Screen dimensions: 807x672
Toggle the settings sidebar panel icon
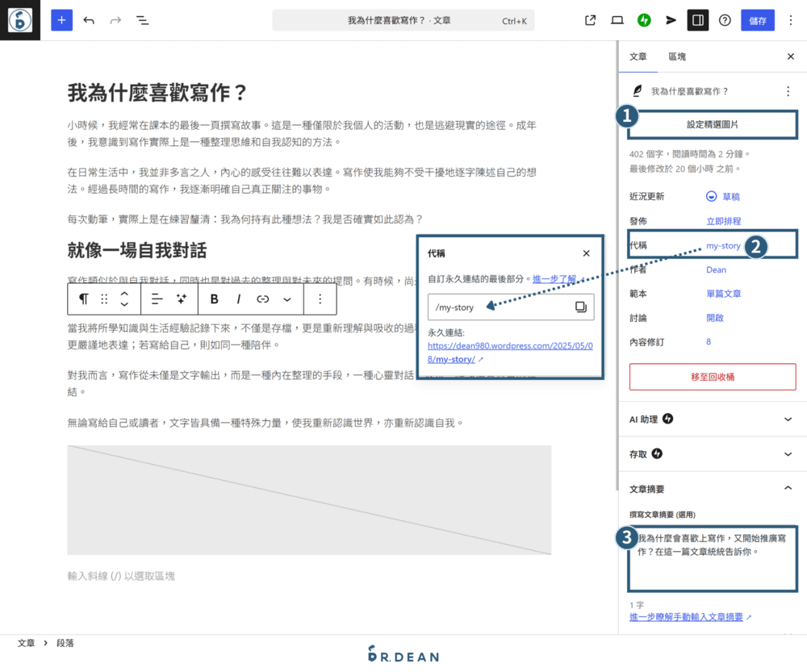pos(697,19)
